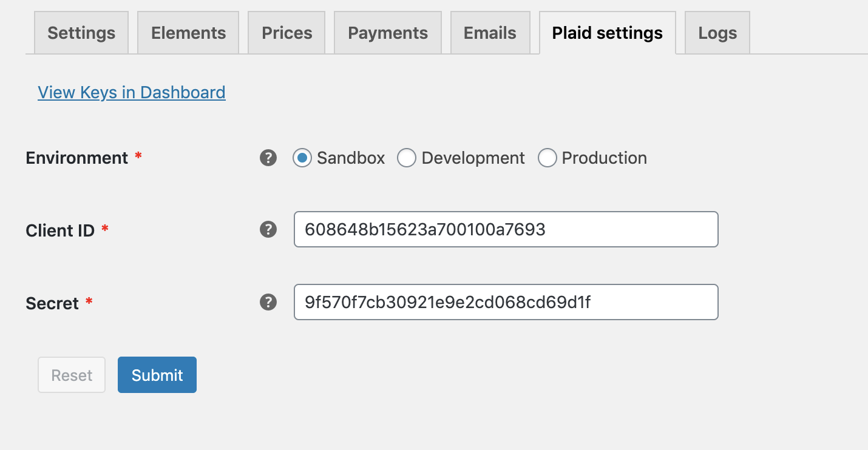868x450 pixels.
Task: Submit the Plaid settings form
Action: [157, 375]
